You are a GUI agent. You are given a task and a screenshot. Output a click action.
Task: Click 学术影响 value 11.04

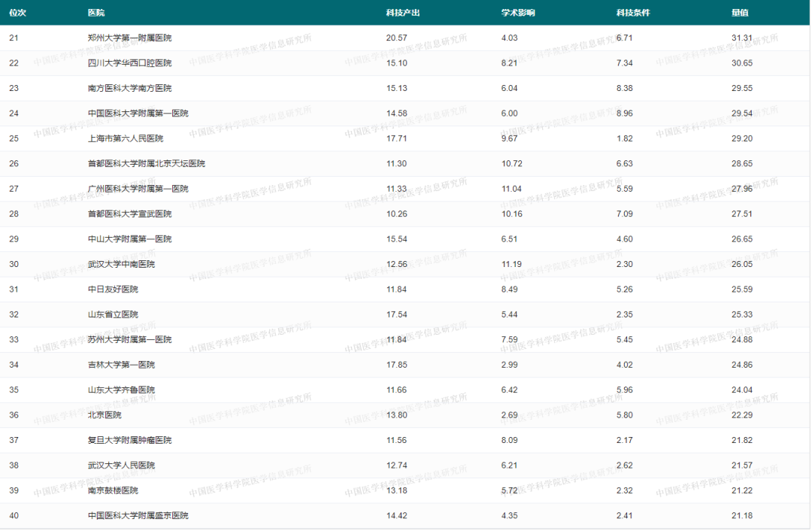tap(512, 189)
